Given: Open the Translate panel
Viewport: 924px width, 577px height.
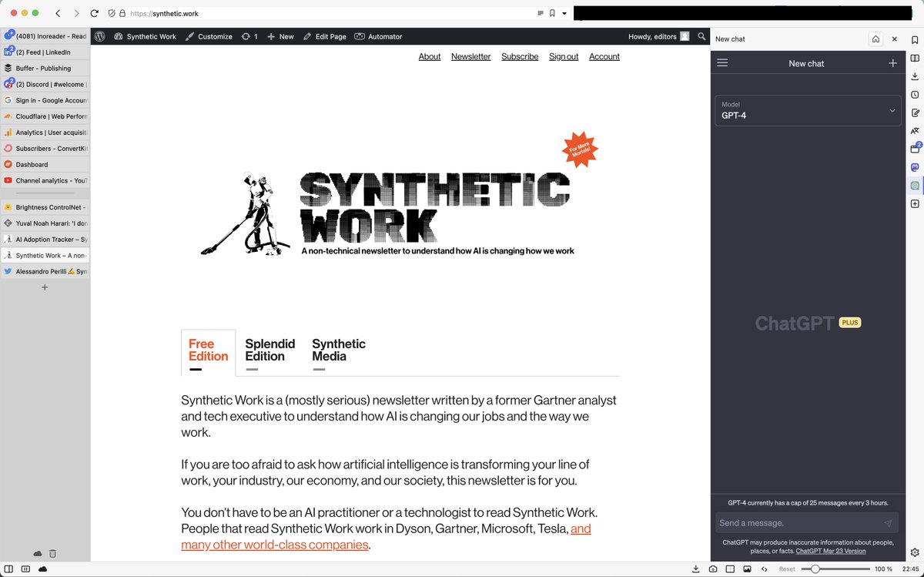Looking at the screenshot, I should [x=915, y=131].
